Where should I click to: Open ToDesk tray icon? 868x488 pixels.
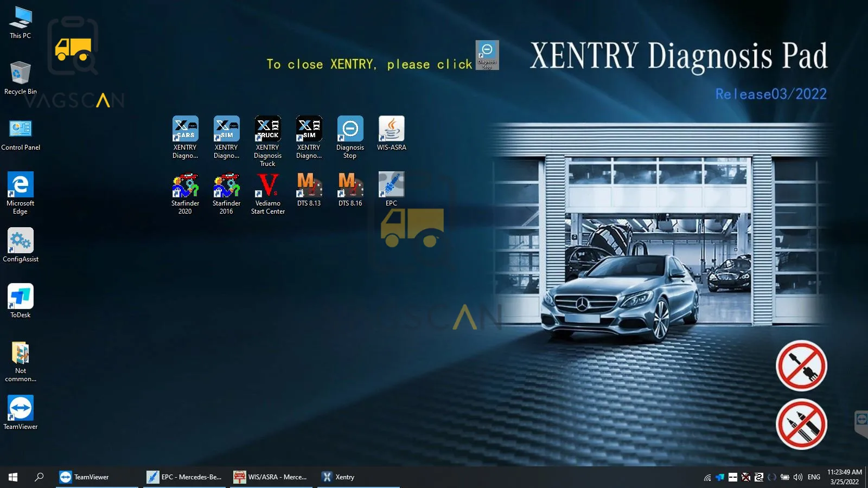(720, 478)
